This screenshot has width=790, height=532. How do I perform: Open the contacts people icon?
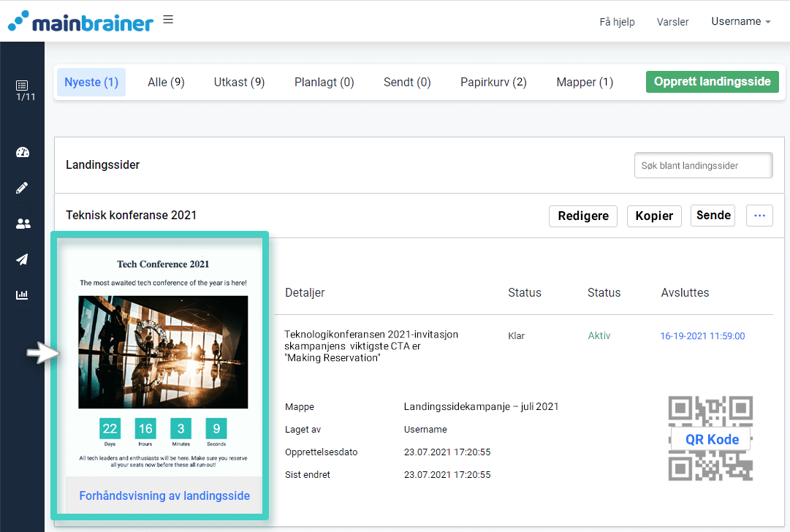tap(22, 224)
